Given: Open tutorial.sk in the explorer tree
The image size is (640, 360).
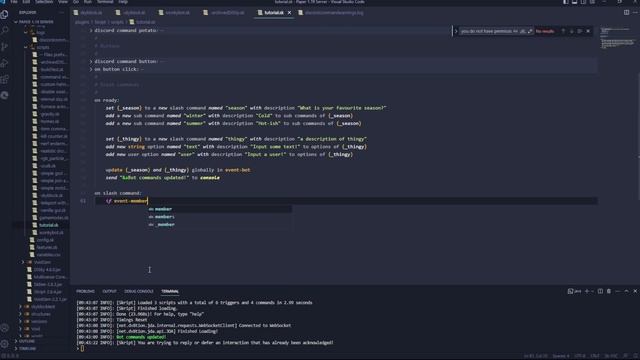Looking at the screenshot, I should tap(49, 225).
